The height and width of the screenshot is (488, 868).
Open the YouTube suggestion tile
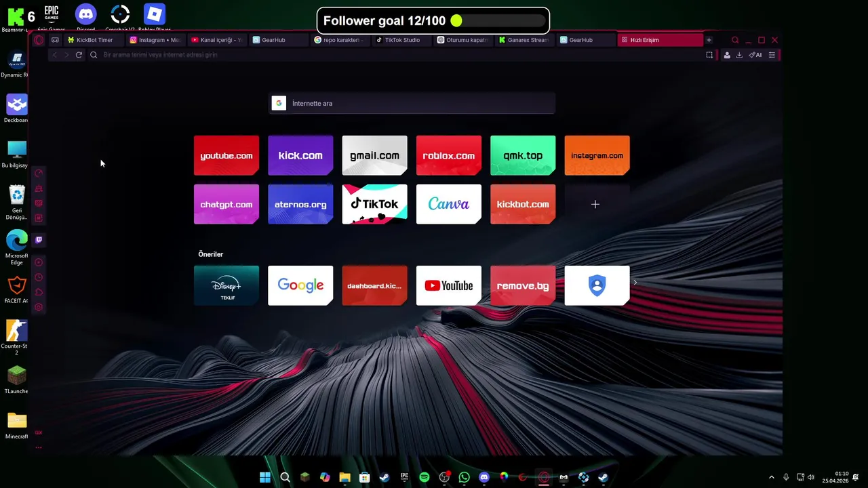(449, 285)
